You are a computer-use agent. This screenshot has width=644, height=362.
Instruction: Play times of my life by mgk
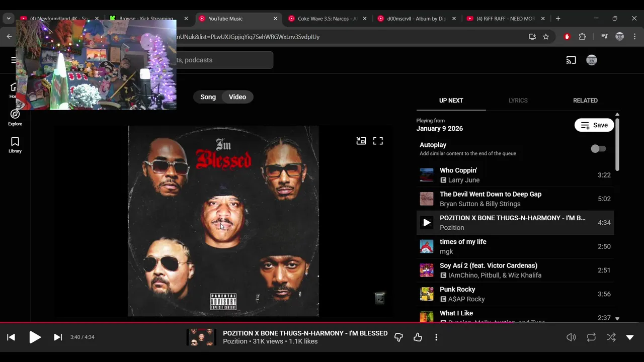(515, 246)
